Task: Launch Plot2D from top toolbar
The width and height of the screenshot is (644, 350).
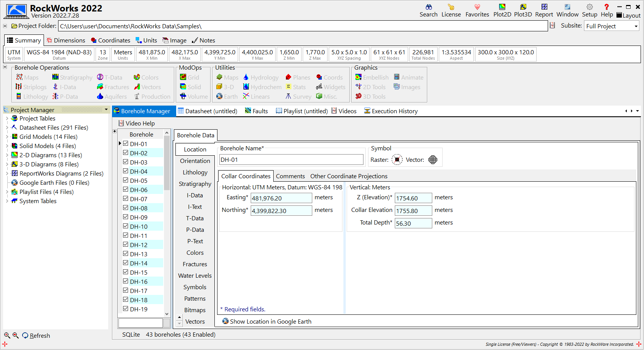Action: click(502, 11)
